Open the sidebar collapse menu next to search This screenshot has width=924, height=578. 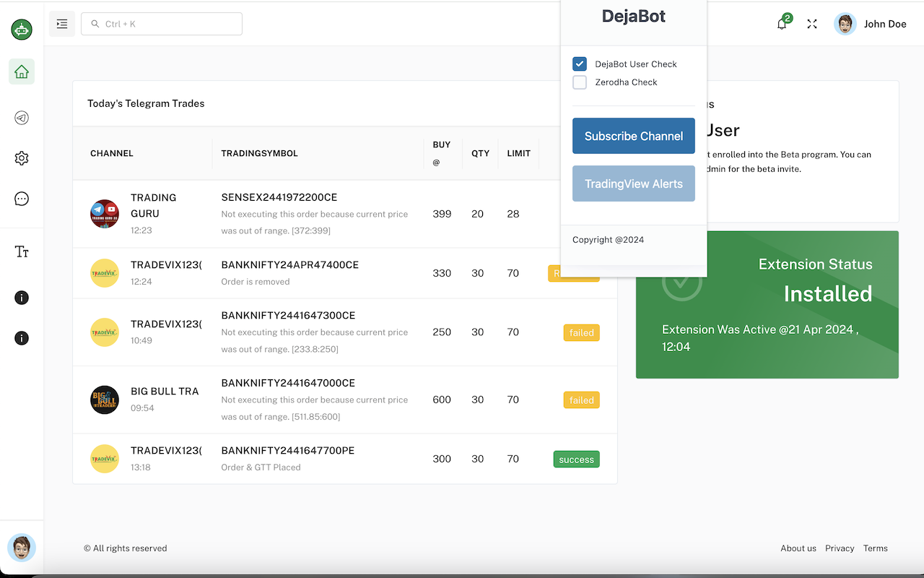click(62, 23)
